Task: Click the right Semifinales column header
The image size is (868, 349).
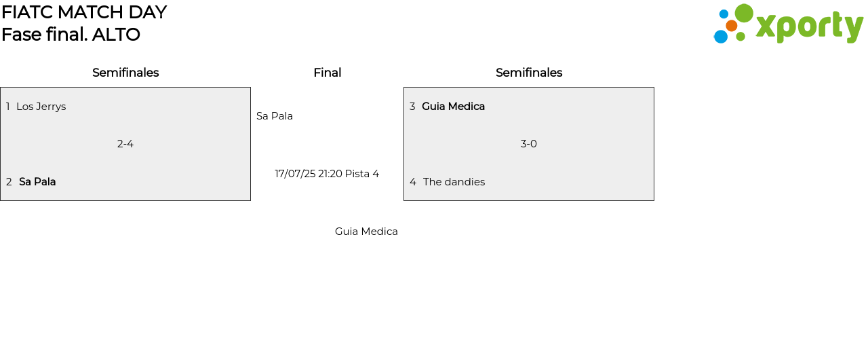Action: (529, 73)
